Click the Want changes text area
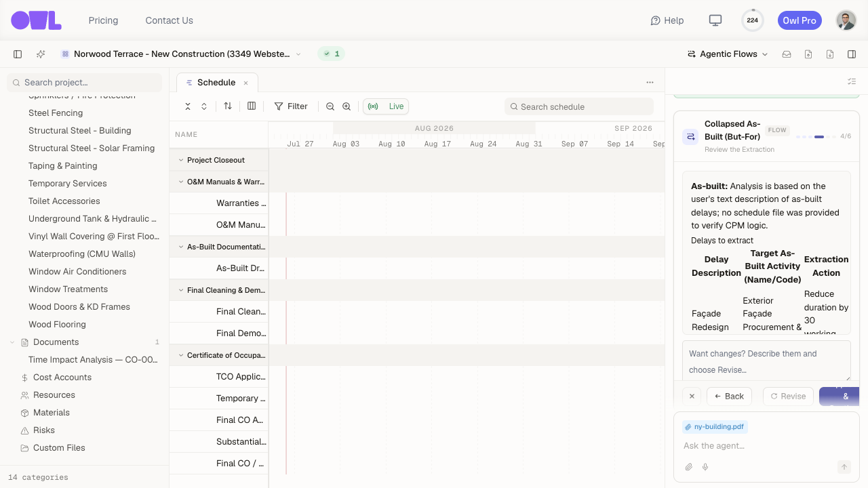Viewport: 868px width, 488px height. 766,361
